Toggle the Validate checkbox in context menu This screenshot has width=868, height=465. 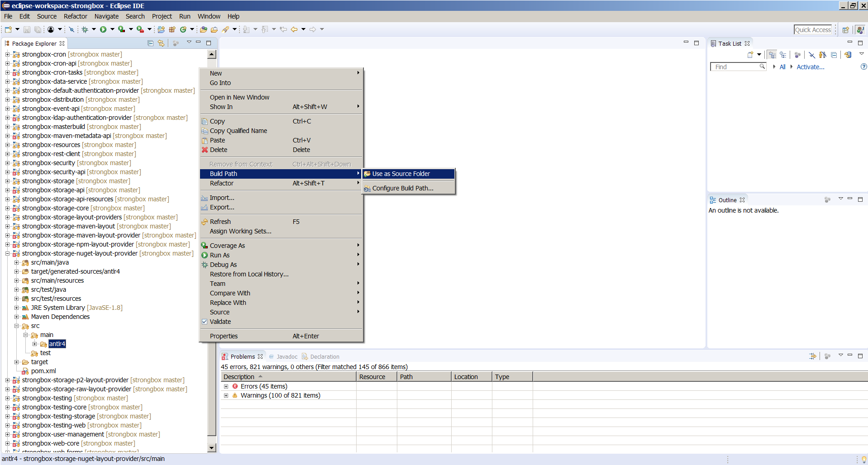(205, 322)
